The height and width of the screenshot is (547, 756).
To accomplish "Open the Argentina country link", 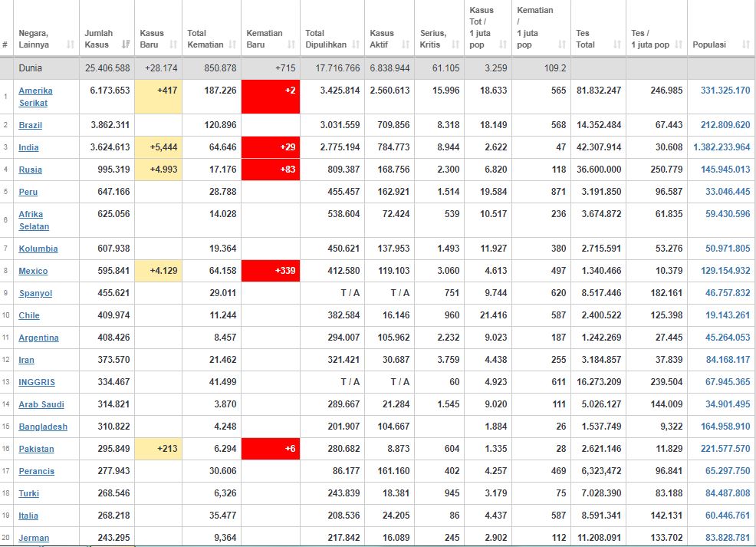I will pos(38,337).
